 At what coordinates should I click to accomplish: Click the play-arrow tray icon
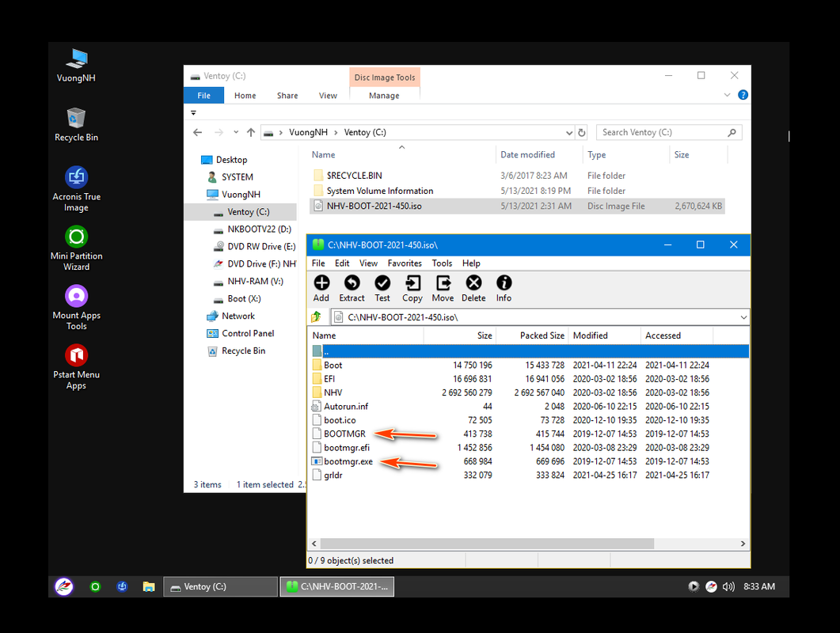(x=694, y=586)
